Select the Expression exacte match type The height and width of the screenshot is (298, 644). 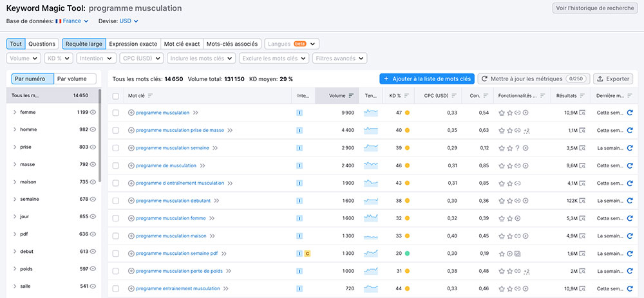pyautogui.click(x=133, y=44)
